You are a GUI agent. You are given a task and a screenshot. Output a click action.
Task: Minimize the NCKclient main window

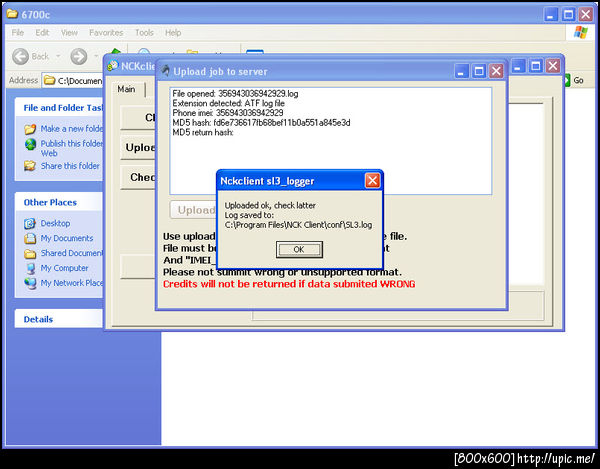click(x=518, y=66)
